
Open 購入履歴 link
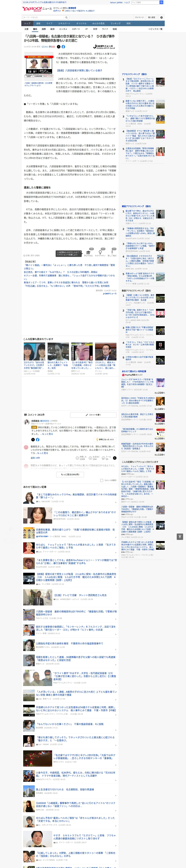tap(152, 18)
